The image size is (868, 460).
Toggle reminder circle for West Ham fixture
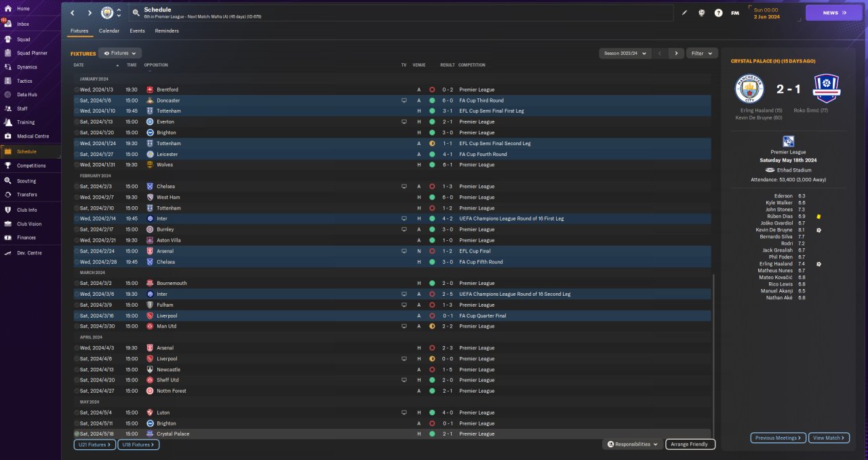click(77, 197)
